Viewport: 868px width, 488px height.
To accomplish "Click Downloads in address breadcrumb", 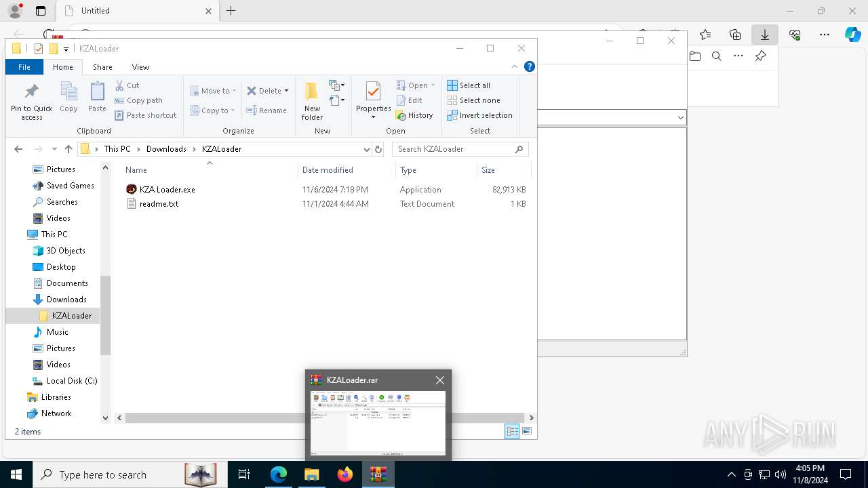I will pyautogui.click(x=166, y=149).
